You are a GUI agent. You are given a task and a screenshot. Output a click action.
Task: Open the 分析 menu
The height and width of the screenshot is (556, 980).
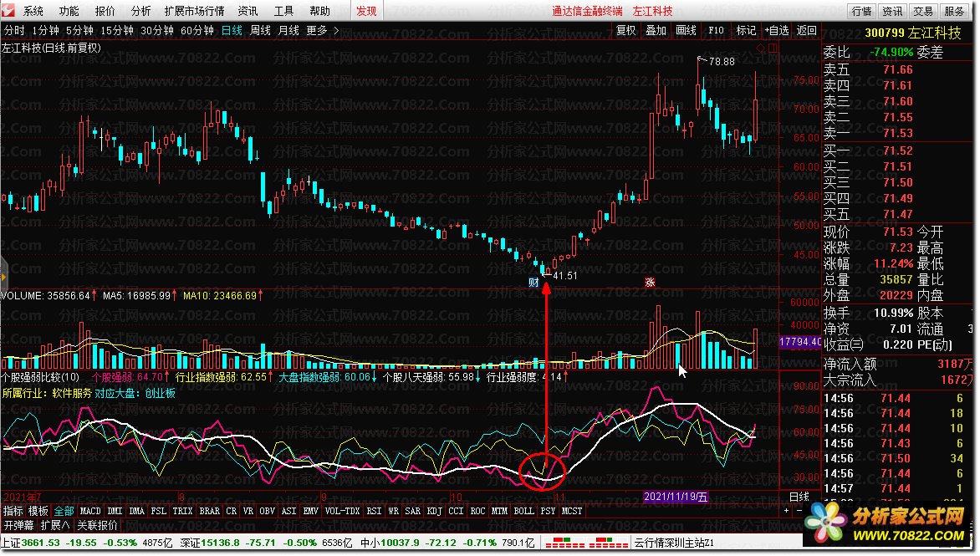[x=140, y=11]
